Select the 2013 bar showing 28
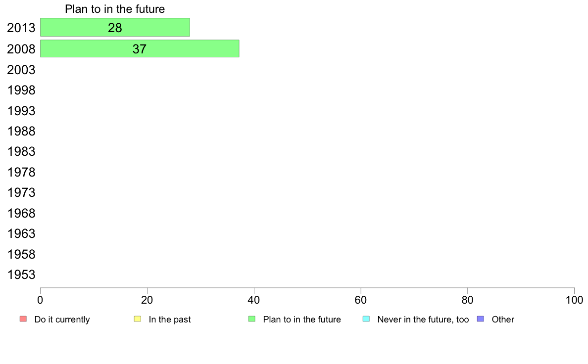 (x=115, y=27)
